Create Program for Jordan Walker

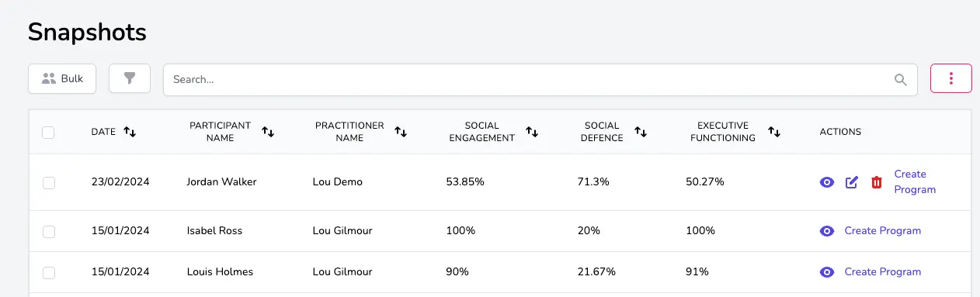coord(915,182)
